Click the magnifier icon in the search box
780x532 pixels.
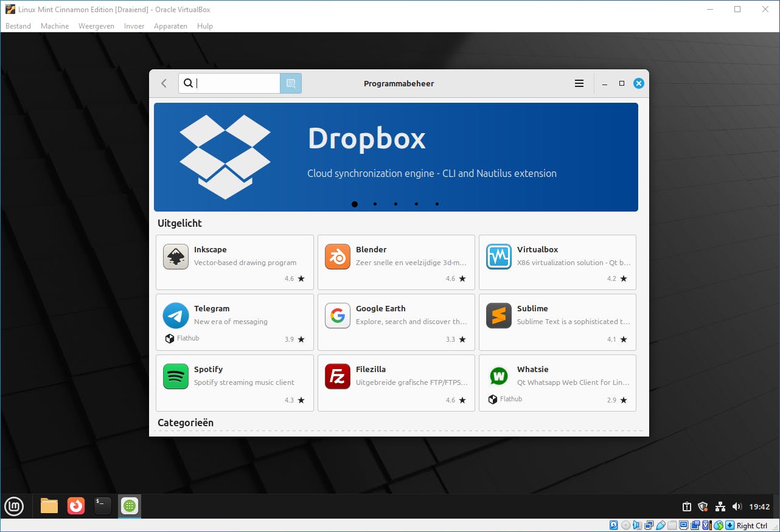[188, 83]
